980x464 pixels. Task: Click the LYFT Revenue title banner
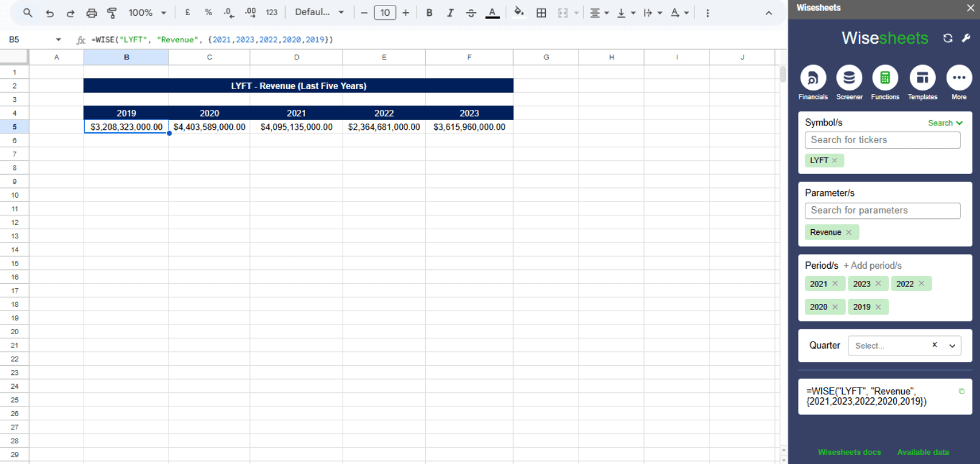[298, 86]
